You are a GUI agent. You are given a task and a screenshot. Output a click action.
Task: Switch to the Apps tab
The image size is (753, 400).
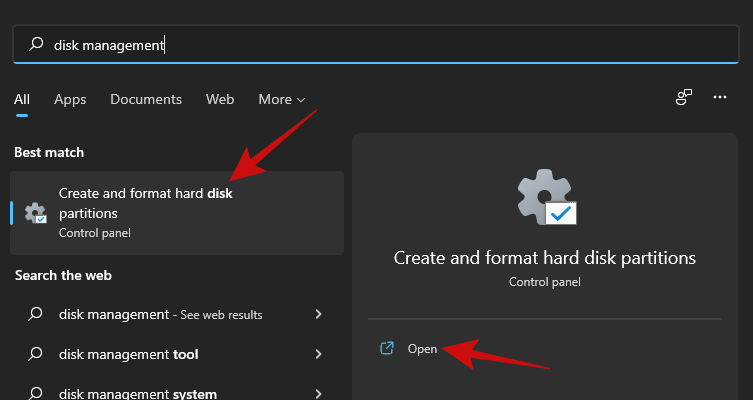coord(70,100)
